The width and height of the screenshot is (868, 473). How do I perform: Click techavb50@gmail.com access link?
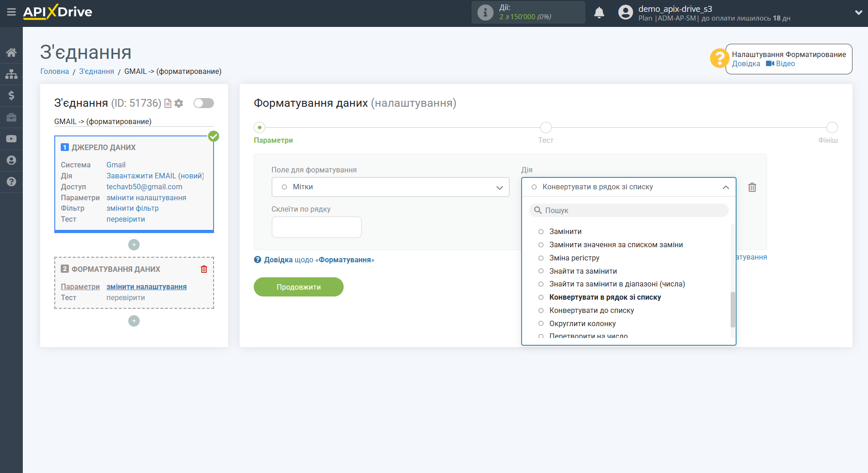[x=144, y=187]
